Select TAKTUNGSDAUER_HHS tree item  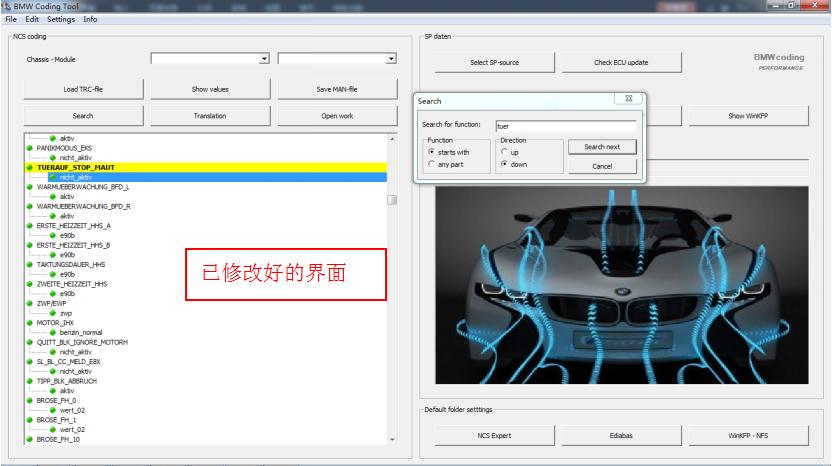[x=71, y=265]
